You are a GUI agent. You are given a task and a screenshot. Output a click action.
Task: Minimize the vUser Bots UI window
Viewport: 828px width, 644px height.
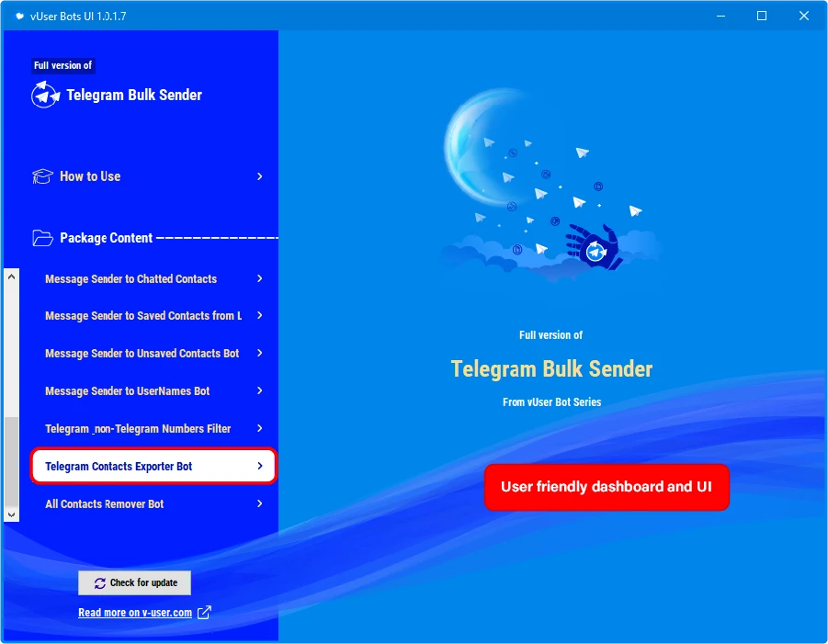pyautogui.click(x=720, y=16)
